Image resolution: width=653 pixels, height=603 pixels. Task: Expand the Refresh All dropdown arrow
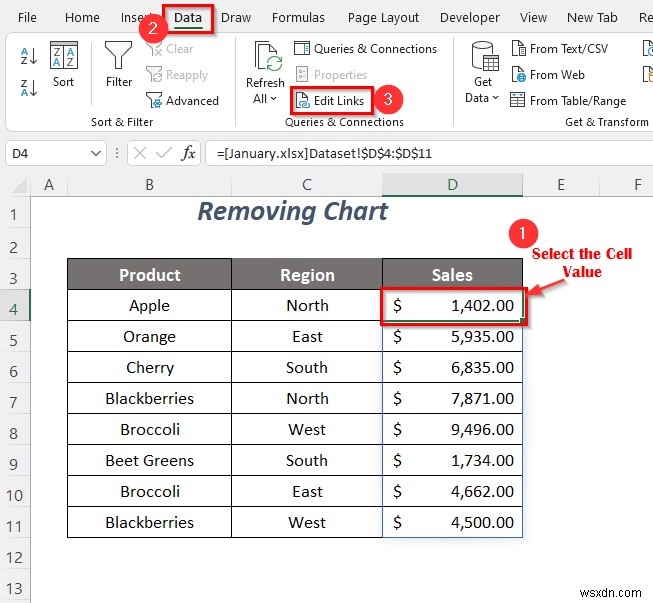(x=273, y=99)
